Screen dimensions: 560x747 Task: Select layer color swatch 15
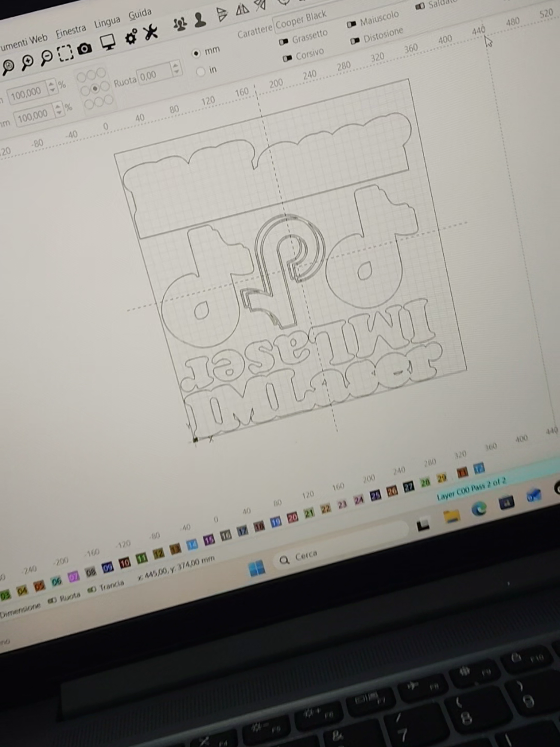209,540
